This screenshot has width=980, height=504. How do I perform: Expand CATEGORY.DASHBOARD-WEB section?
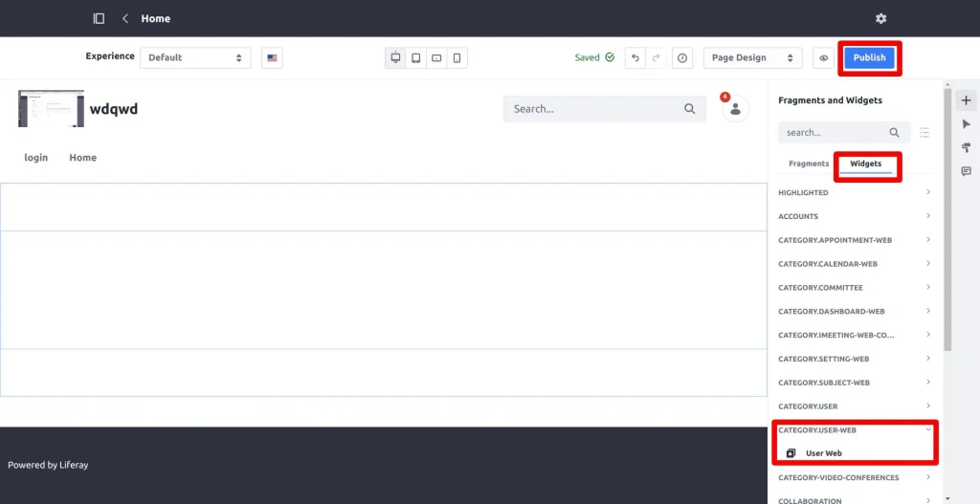(855, 311)
